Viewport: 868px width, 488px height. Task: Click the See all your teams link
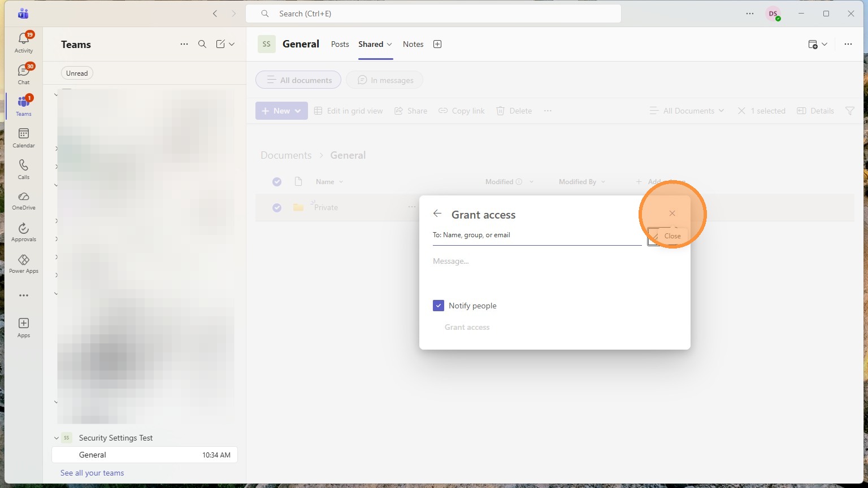pos(92,473)
